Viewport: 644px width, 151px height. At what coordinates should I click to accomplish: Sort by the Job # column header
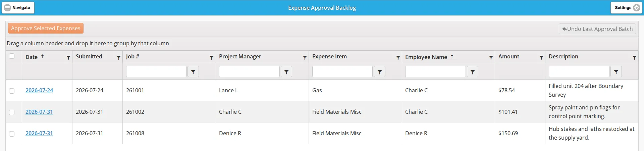pos(132,56)
